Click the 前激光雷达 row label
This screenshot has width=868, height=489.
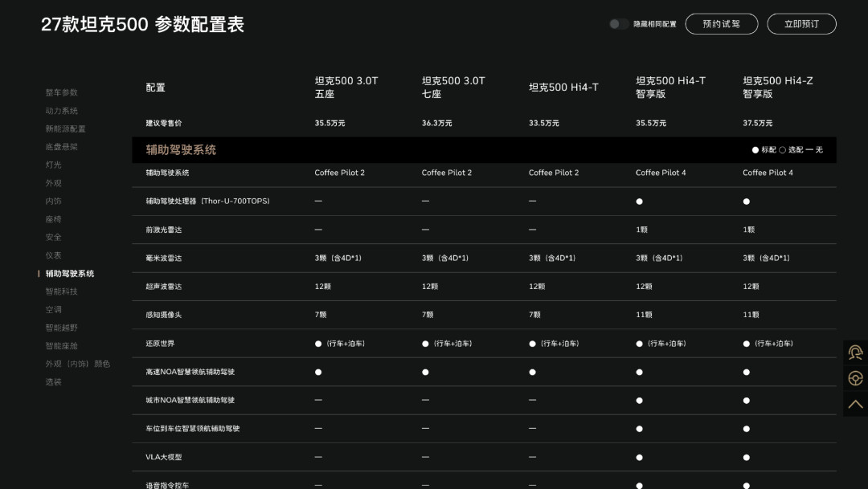pos(164,230)
